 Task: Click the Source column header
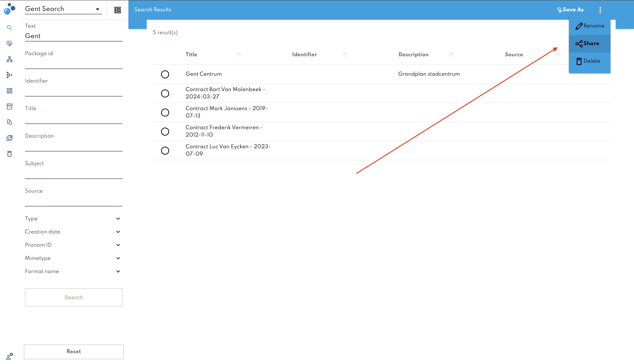pos(514,54)
